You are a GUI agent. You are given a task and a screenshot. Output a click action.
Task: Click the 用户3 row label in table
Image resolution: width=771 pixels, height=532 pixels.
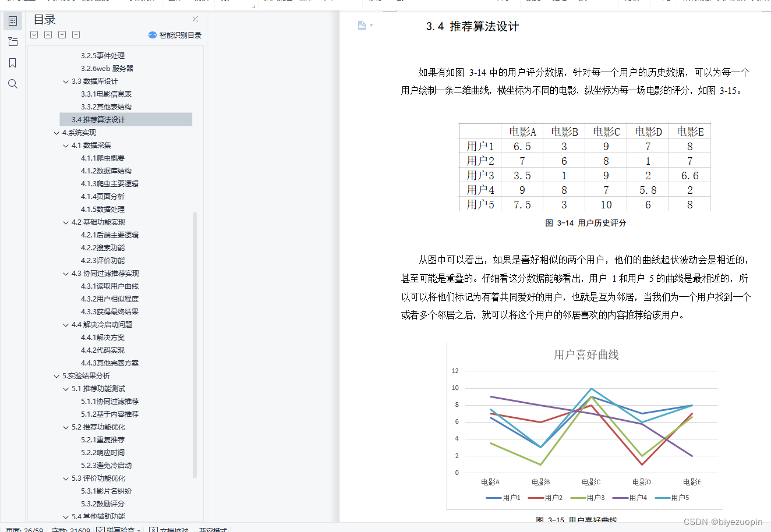pos(480,175)
